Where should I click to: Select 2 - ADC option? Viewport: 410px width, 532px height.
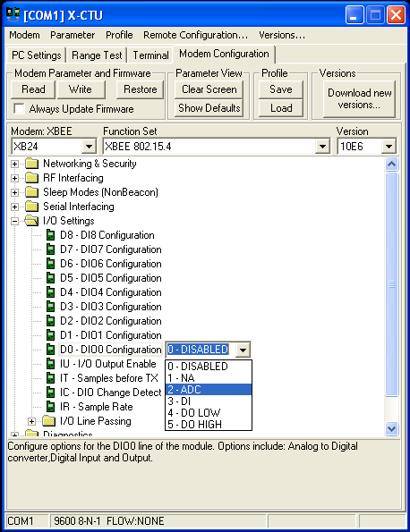click(x=209, y=390)
